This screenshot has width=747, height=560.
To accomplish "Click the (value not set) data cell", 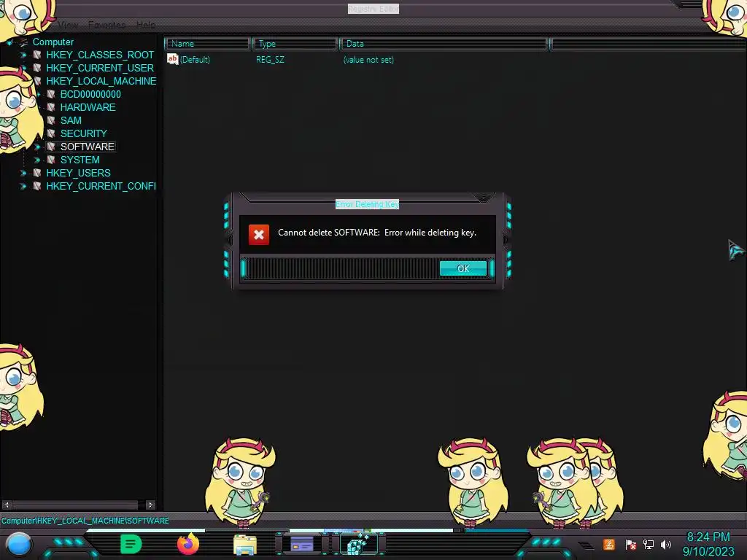I will [368, 60].
